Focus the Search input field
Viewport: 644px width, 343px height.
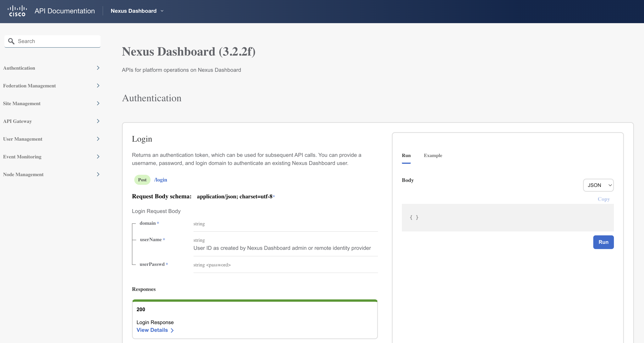[52, 41]
